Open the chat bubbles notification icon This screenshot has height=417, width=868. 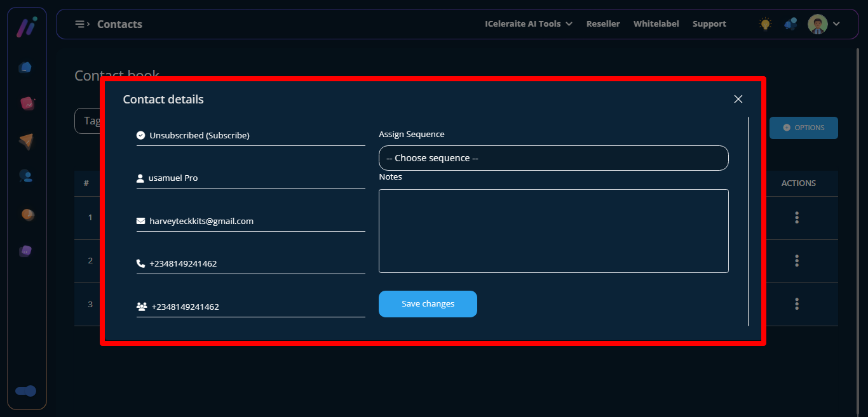click(790, 24)
